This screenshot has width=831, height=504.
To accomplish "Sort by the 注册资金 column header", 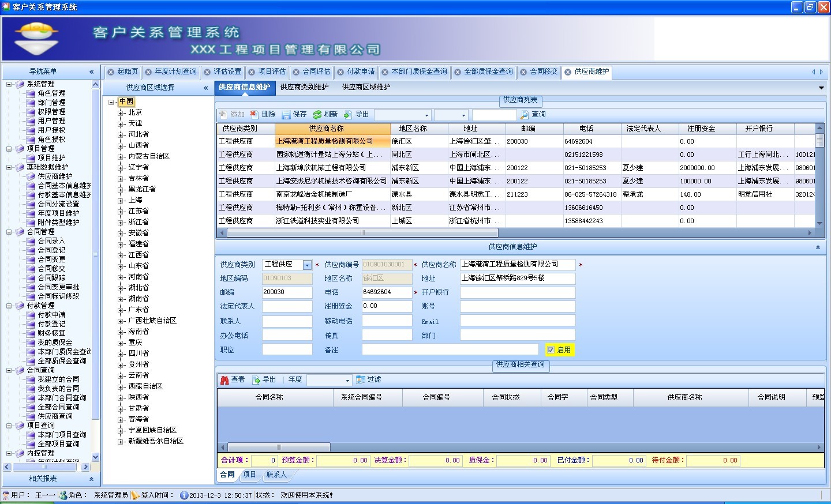I will pyautogui.click(x=708, y=129).
